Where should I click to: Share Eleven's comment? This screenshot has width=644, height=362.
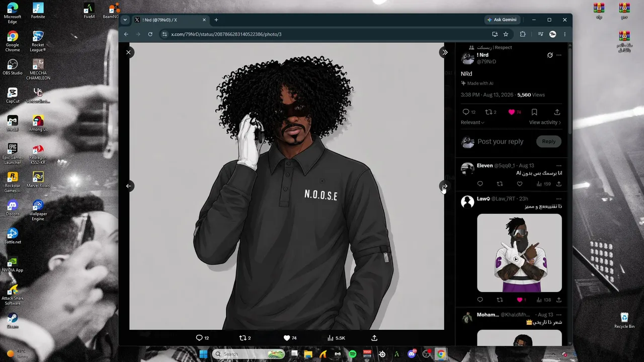point(559,184)
